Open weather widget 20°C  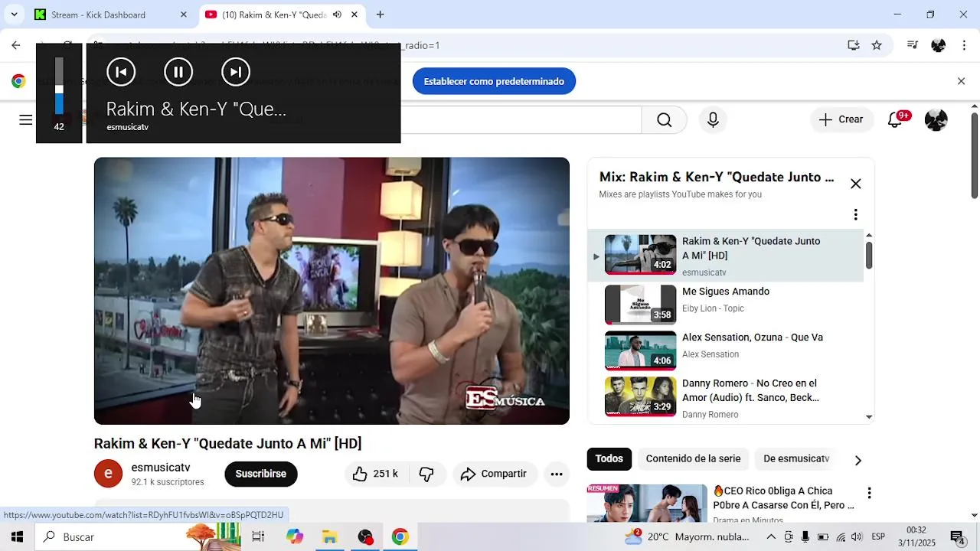pos(687,536)
